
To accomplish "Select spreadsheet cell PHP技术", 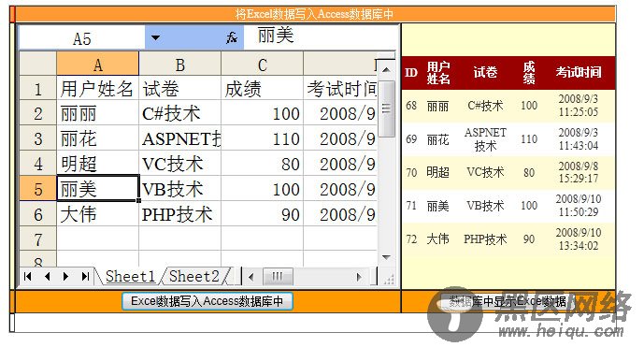I will click(x=179, y=214).
